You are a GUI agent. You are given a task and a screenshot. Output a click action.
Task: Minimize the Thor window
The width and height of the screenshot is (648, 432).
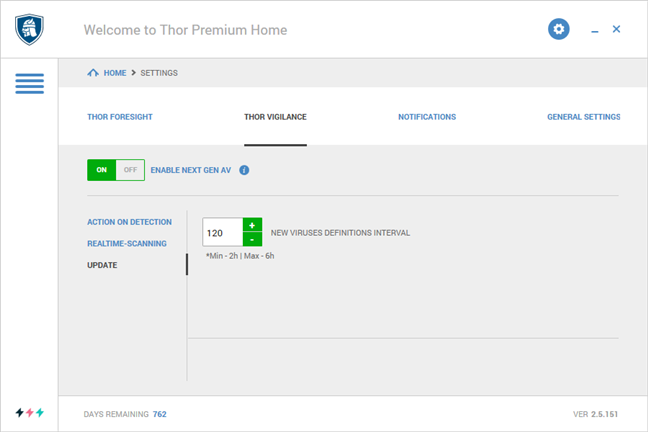point(595,30)
